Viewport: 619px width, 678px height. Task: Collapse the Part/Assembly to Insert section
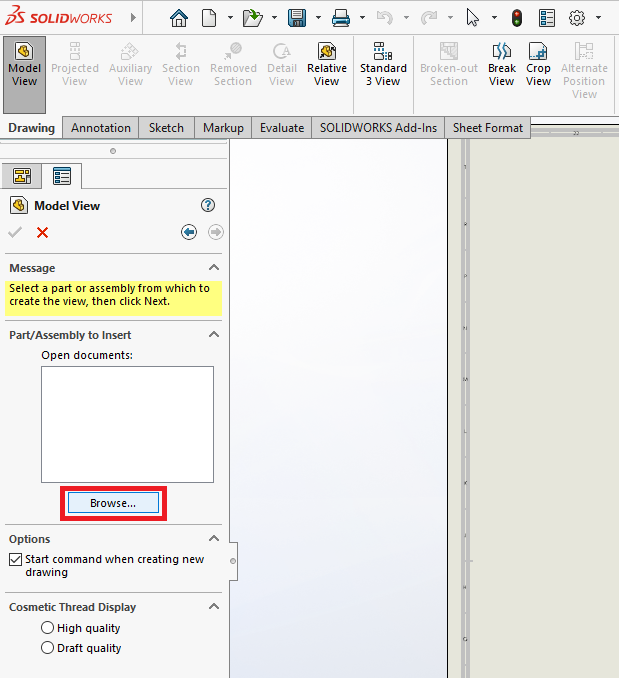click(x=214, y=335)
